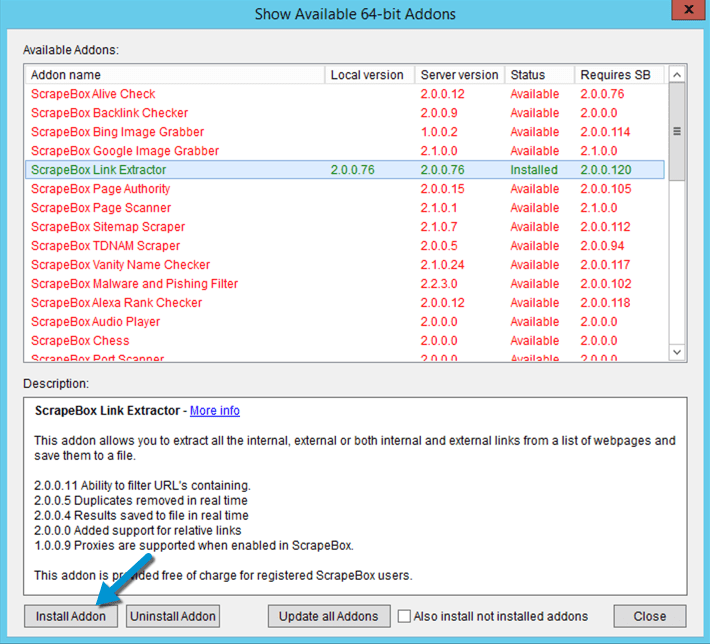The image size is (710, 644).
Task: Click server version 2.1.0.7 of Sitemap Scraper
Action: (439, 227)
